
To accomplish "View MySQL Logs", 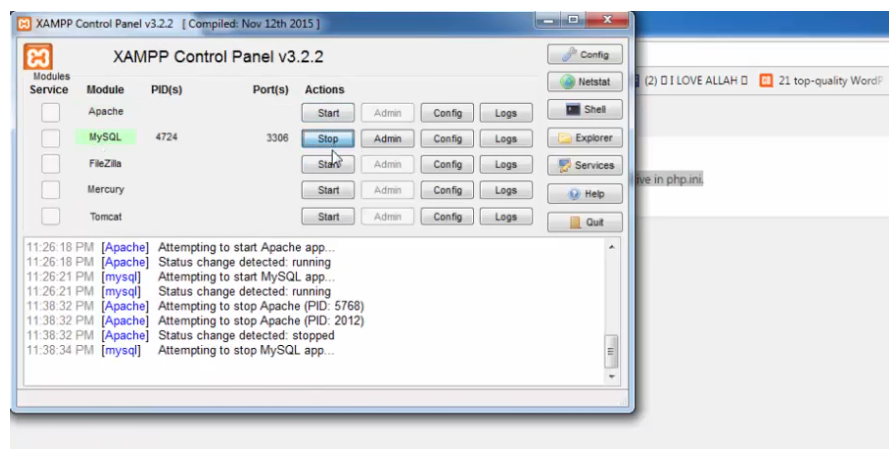I will (x=506, y=138).
